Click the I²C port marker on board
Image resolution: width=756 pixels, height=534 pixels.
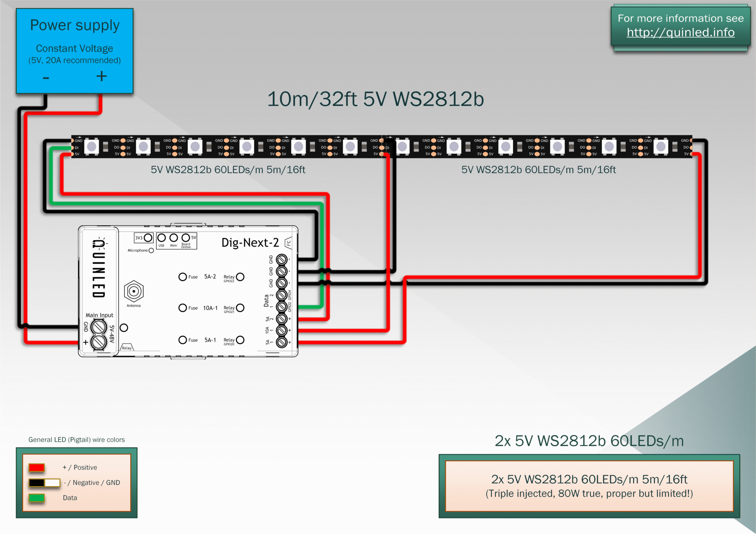tap(289, 243)
